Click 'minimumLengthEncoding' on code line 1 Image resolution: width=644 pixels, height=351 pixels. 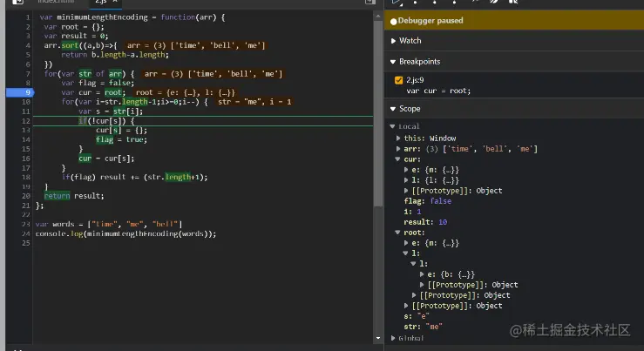(102, 17)
